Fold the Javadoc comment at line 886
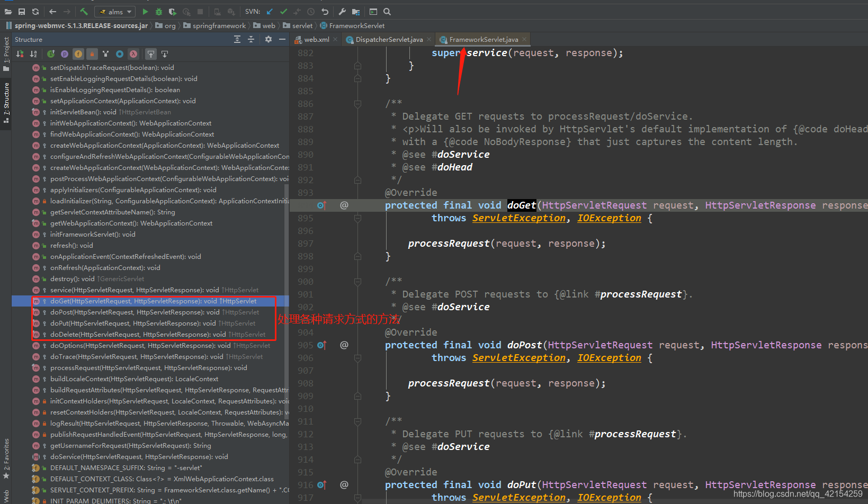Viewport: 868px width, 504px height. [x=357, y=104]
